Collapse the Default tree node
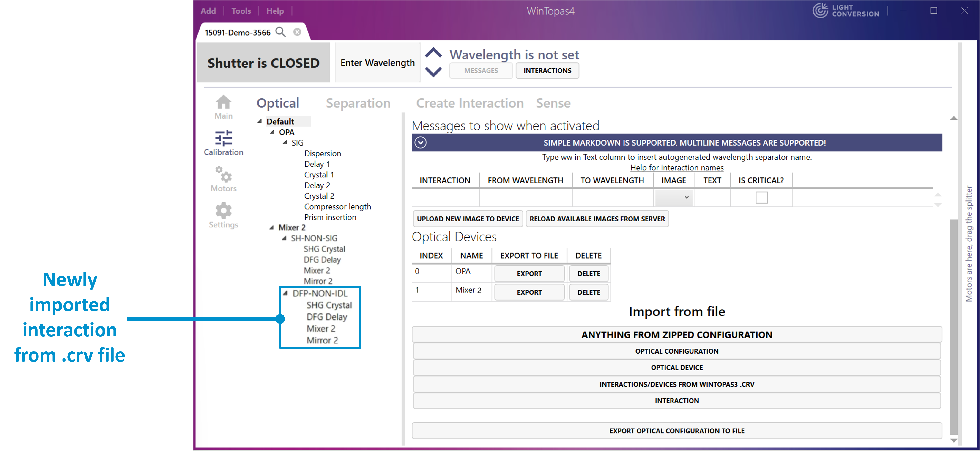 tap(260, 121)
